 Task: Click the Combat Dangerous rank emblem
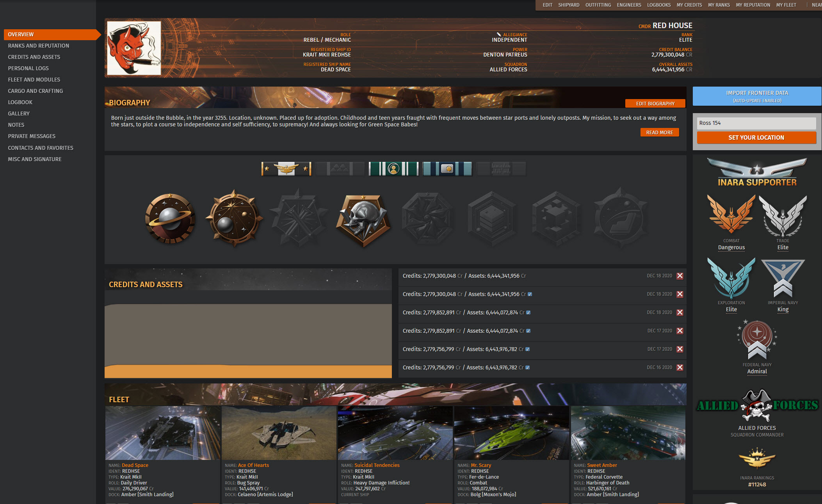[x=731, y=215]
